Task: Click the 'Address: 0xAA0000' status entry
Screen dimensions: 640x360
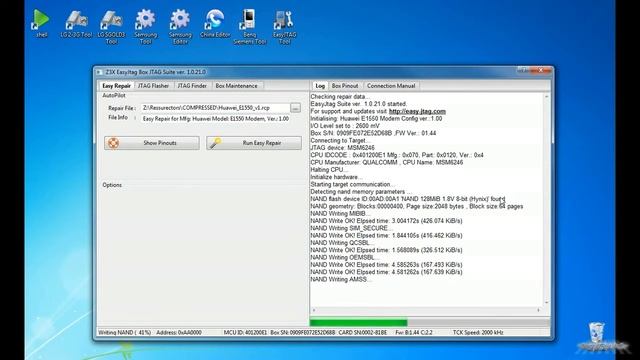Action: [179, 333]
